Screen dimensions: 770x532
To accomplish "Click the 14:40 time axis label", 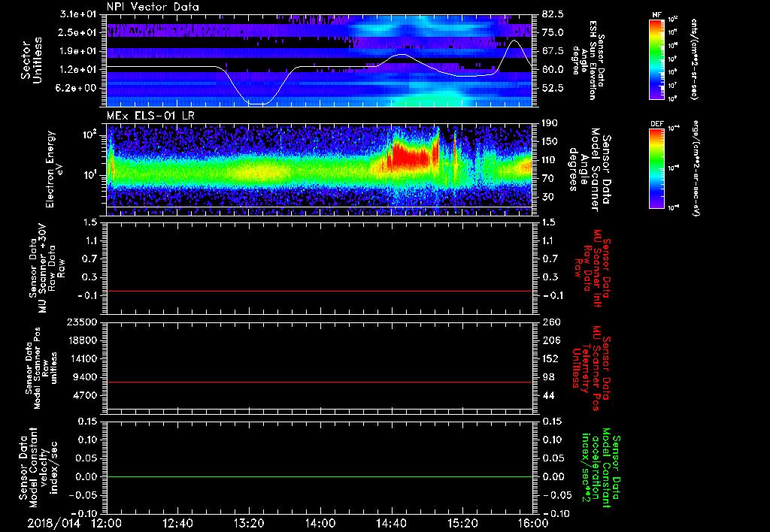I will pyautogui.click(x=391, y=523).
